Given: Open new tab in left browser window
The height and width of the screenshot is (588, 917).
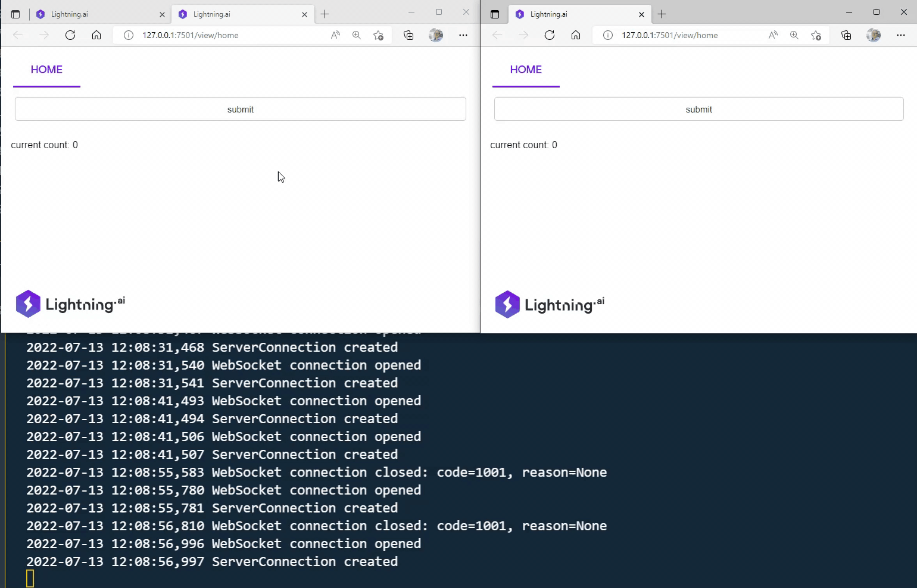Looking at the screenshot, I should pyautogui.click(x=325, y=14).
